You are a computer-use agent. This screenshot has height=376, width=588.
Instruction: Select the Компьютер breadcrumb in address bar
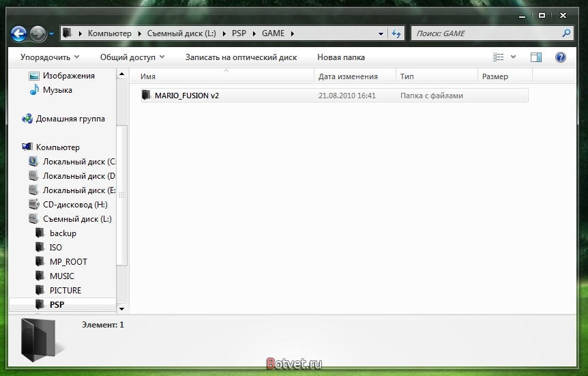click(x=110, y=33)
